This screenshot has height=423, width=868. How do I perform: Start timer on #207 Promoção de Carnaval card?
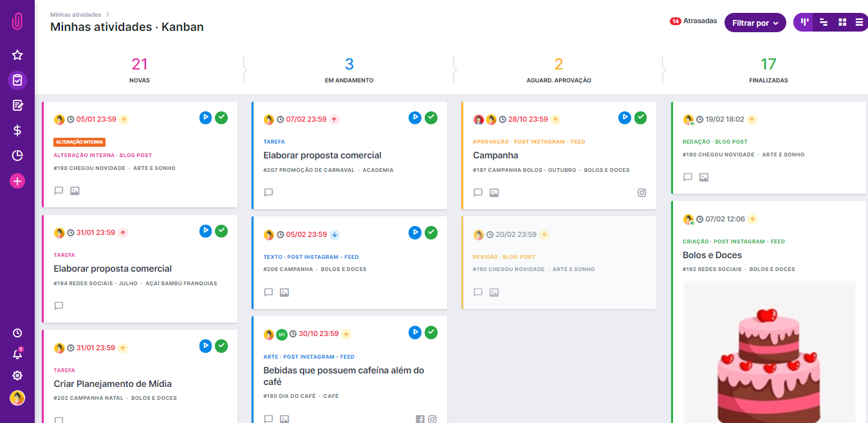coord(415,117)
